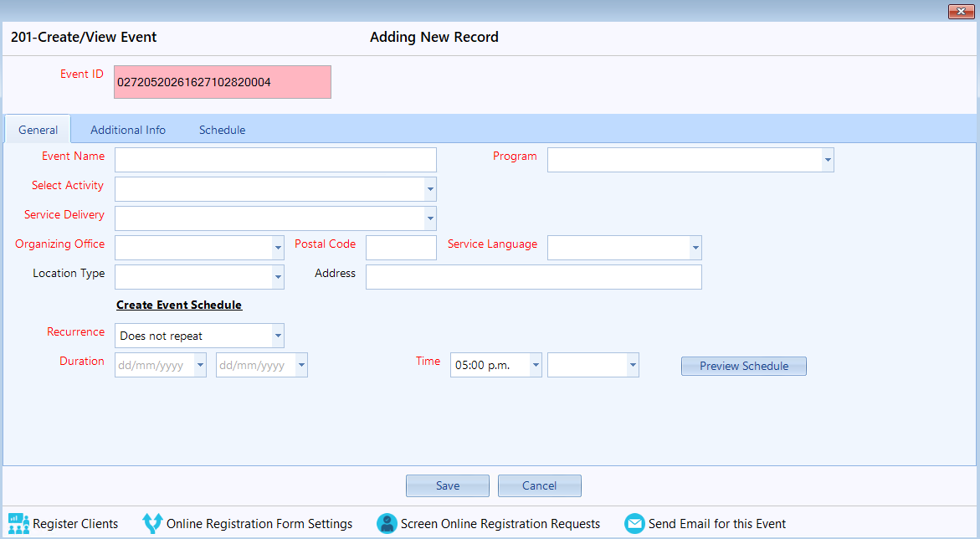Focus the Postal Code input field

pos(401,248)
